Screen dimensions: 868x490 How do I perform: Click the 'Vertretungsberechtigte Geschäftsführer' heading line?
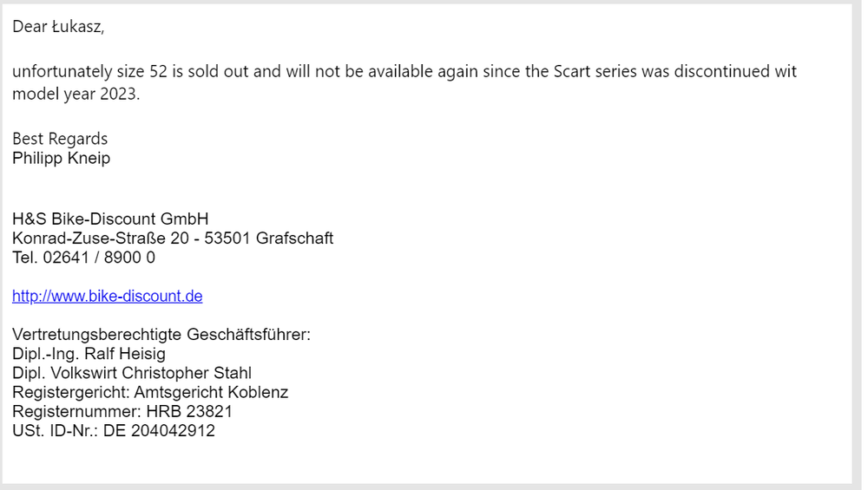click(161, 335)
